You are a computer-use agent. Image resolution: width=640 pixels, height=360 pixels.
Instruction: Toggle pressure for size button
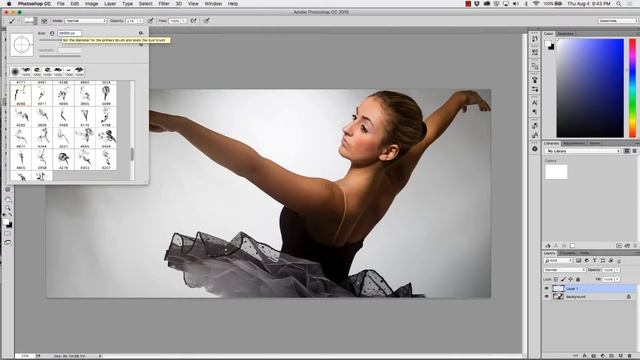[207, 21]
